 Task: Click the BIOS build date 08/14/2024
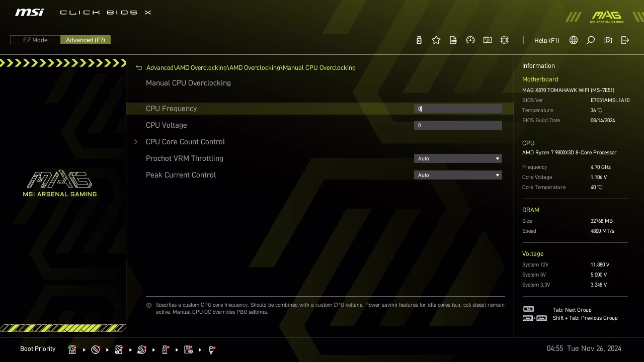(603, 120)
